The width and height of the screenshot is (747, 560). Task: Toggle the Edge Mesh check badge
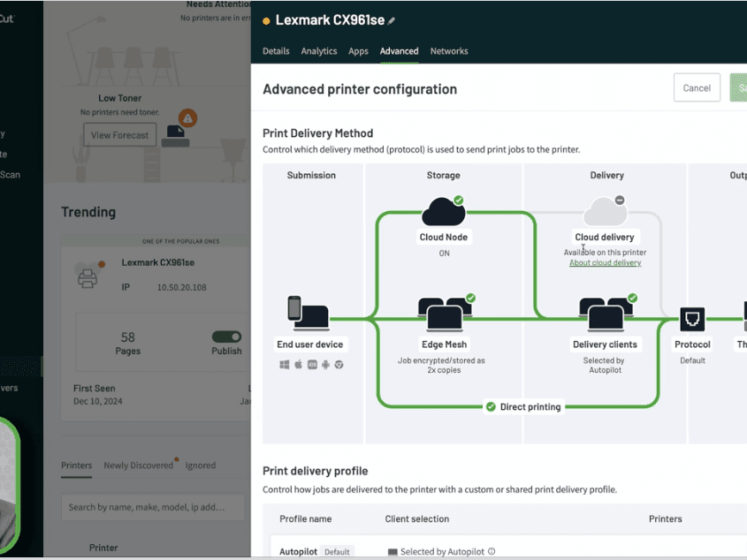point(470,298)
